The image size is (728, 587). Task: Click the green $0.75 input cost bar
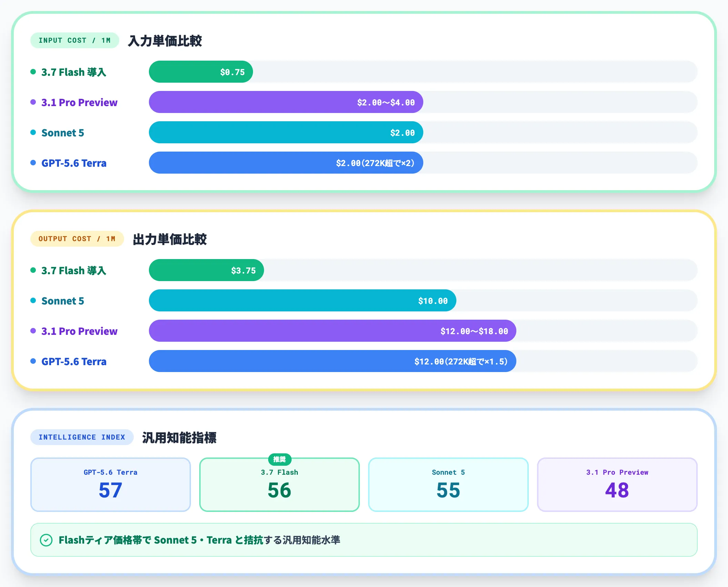[201, 72]
